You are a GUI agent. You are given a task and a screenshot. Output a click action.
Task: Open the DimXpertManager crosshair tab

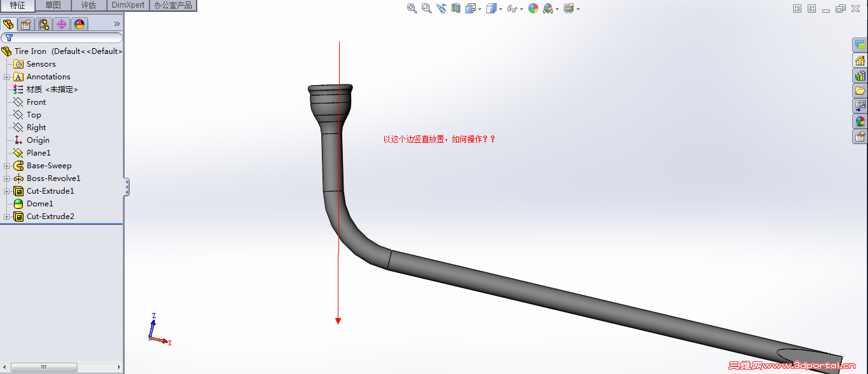pos(62,24)
